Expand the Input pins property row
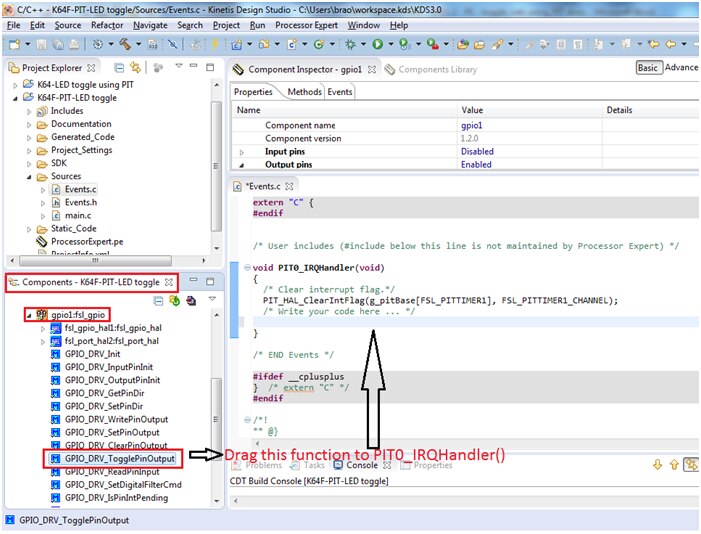 tap(242, 152)
